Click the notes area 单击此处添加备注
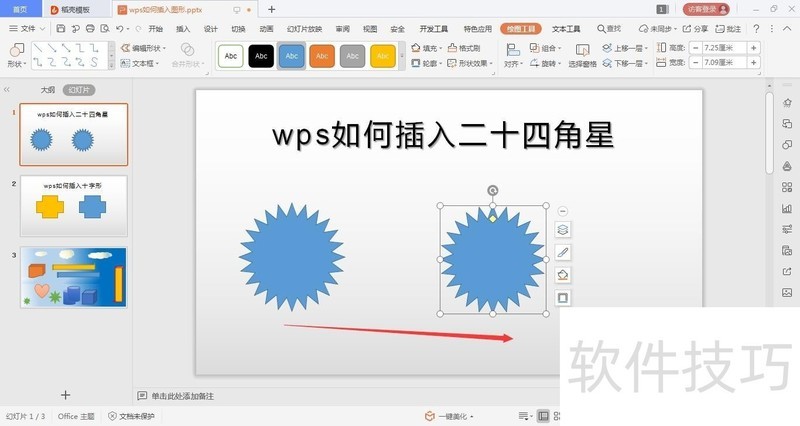Screen dimensions: 800x426 (182, 396)
